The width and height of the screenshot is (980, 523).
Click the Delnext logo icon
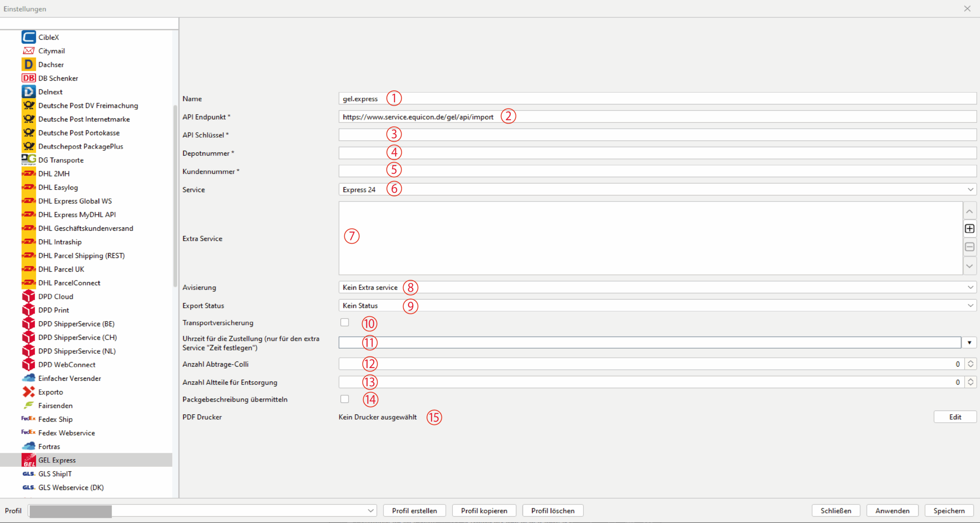click(29, 92)
